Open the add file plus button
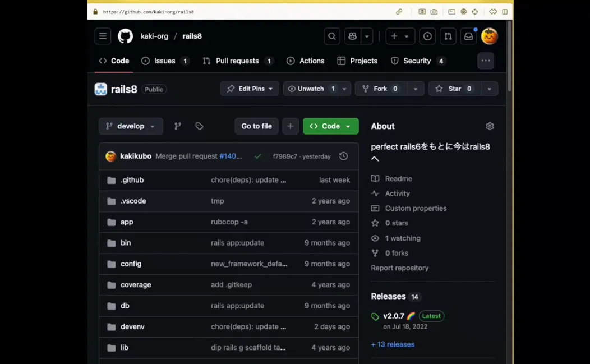Screen dimensions: 590x364 [x=290, y=126]
